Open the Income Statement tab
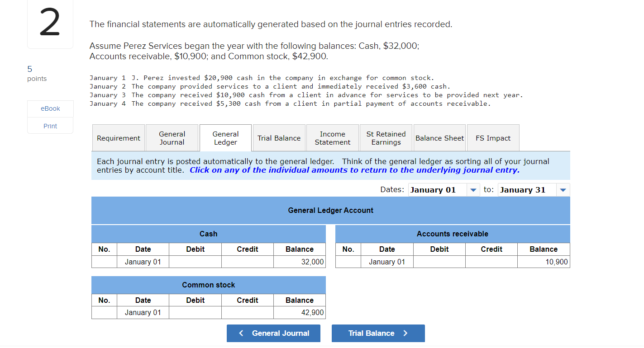 [x=332, y=137]
